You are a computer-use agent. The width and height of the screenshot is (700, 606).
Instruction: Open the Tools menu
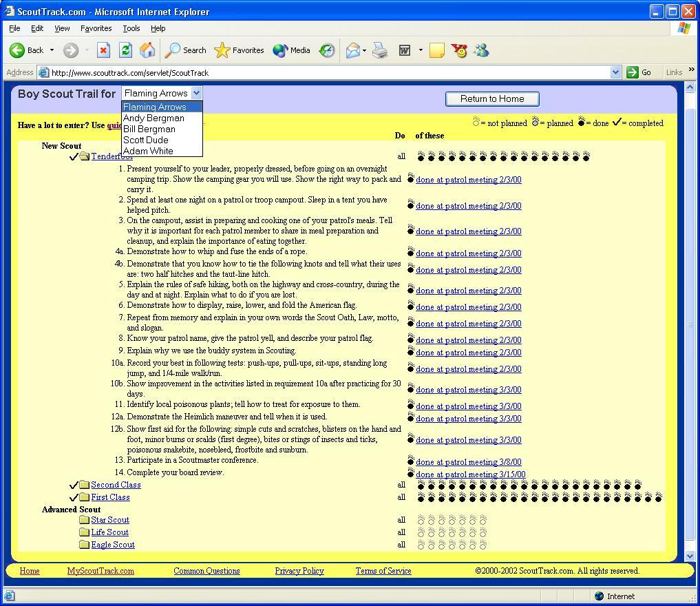point(131,28)
